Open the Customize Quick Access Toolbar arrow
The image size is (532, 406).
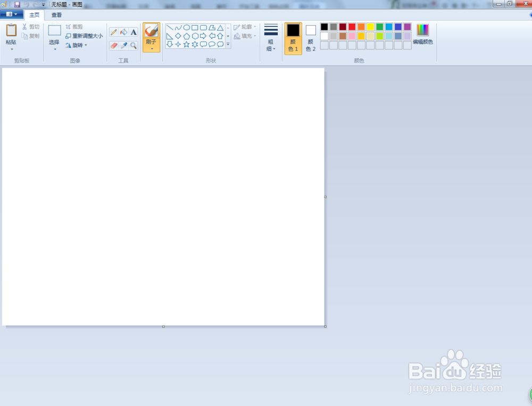click(44, 5)
